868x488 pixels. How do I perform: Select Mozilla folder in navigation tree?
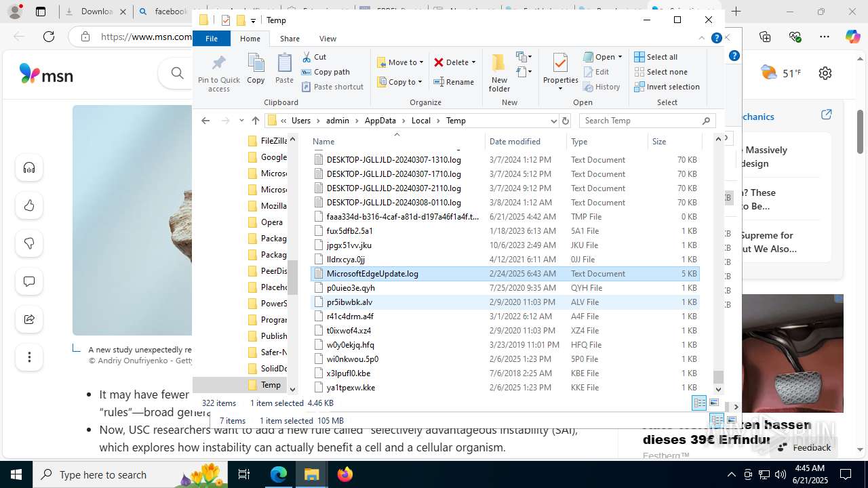coord(267,206)
